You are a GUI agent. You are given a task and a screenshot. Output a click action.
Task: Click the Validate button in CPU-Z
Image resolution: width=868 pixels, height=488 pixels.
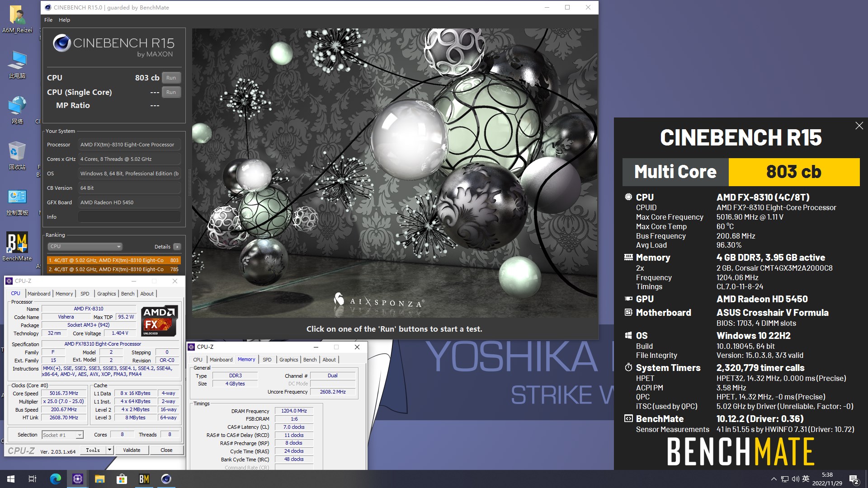tap(132, 450)
